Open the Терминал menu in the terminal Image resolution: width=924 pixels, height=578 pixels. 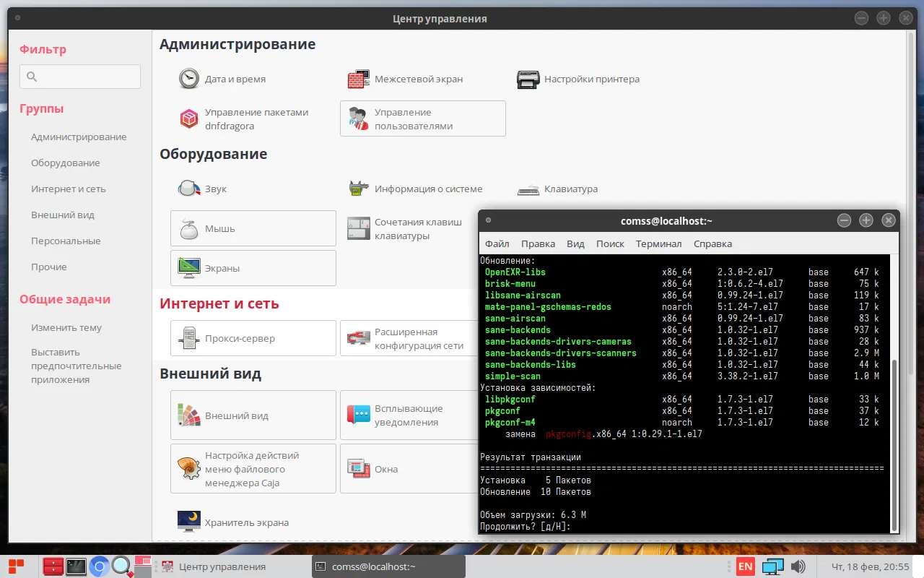click(658, 243)
